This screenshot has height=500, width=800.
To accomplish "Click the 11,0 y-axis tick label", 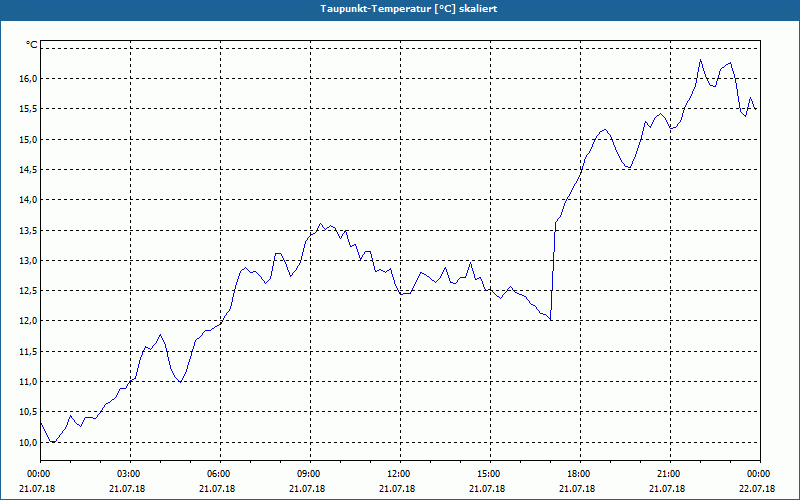I will [x=29, y=382].
